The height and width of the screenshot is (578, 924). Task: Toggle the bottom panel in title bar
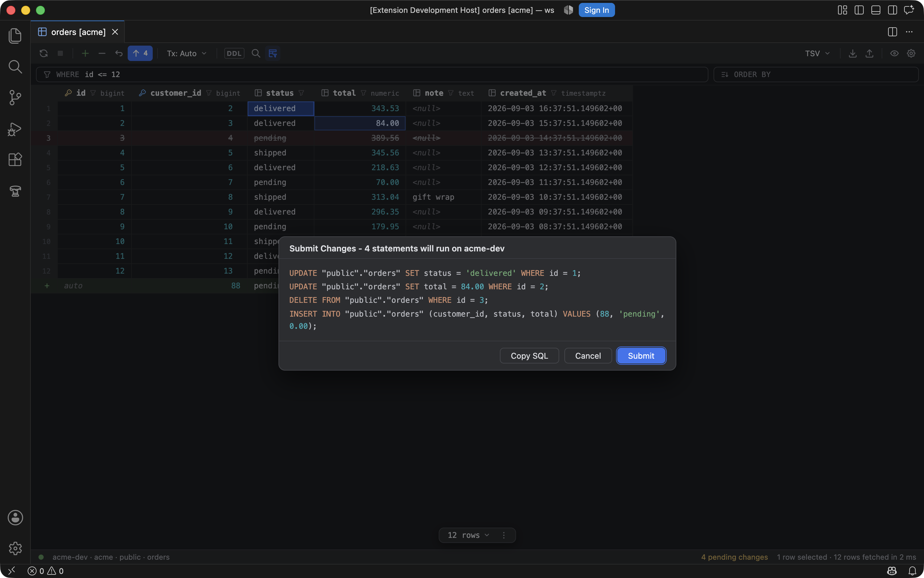(x=876, y=10)
